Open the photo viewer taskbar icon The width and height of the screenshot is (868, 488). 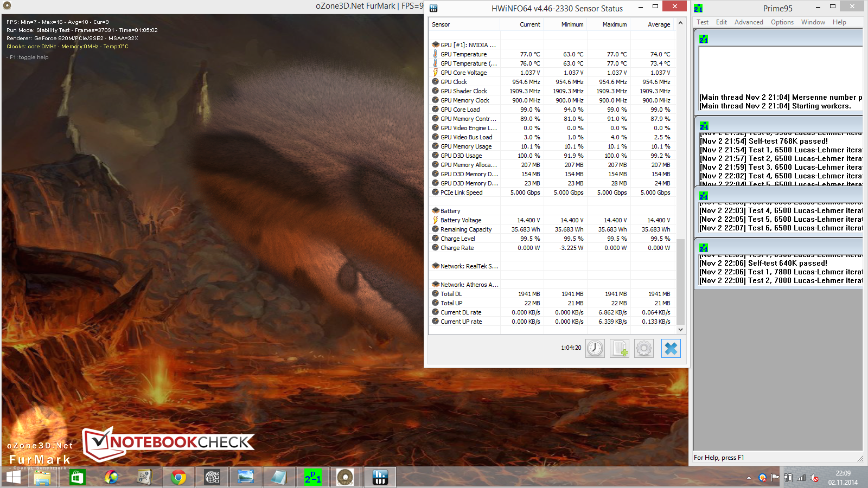[x=246, y=477]
